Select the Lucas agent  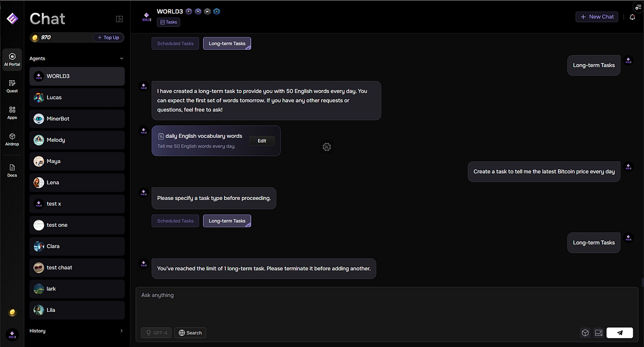tap(77, 97)
